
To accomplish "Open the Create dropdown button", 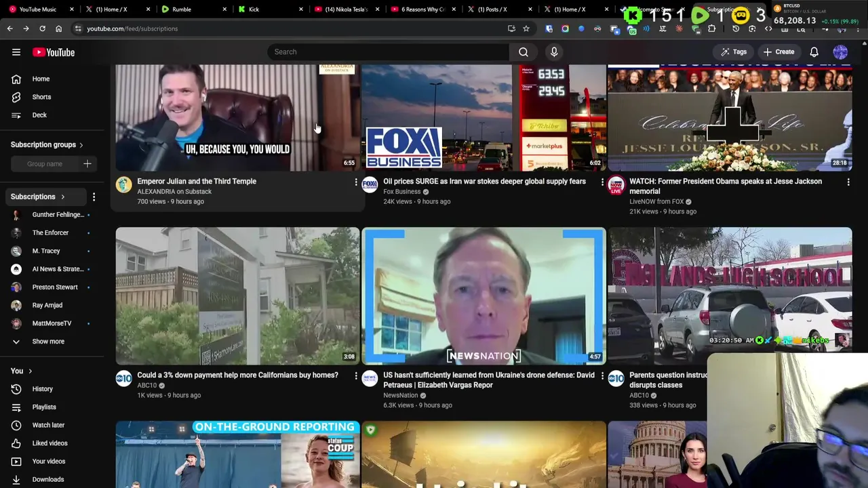I will click(778, 52).
